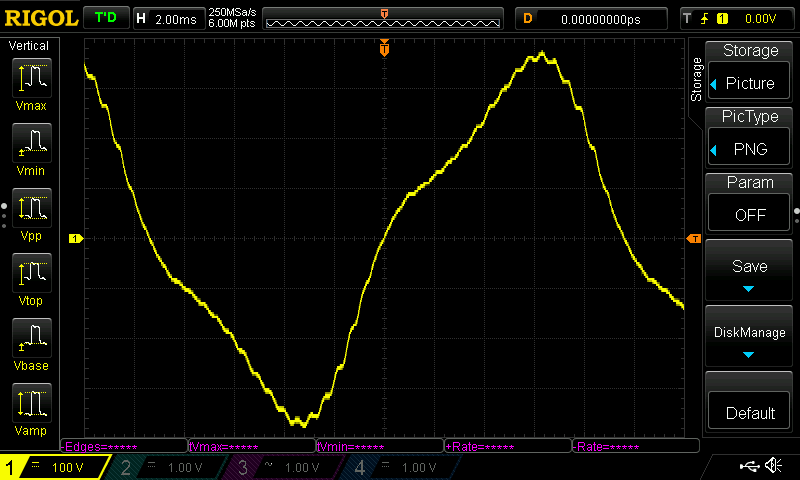
Task: Click the tVmax measurement readout
Action: [252, 446]
